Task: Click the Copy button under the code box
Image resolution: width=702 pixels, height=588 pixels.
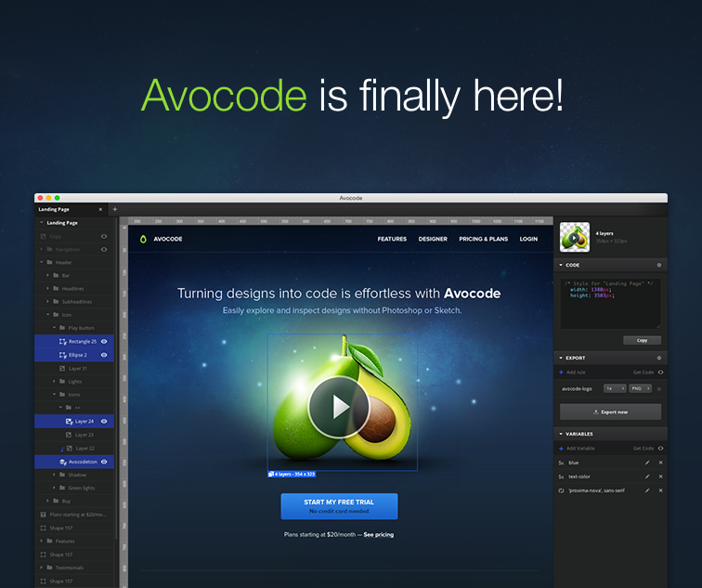Action: point(642,340)
